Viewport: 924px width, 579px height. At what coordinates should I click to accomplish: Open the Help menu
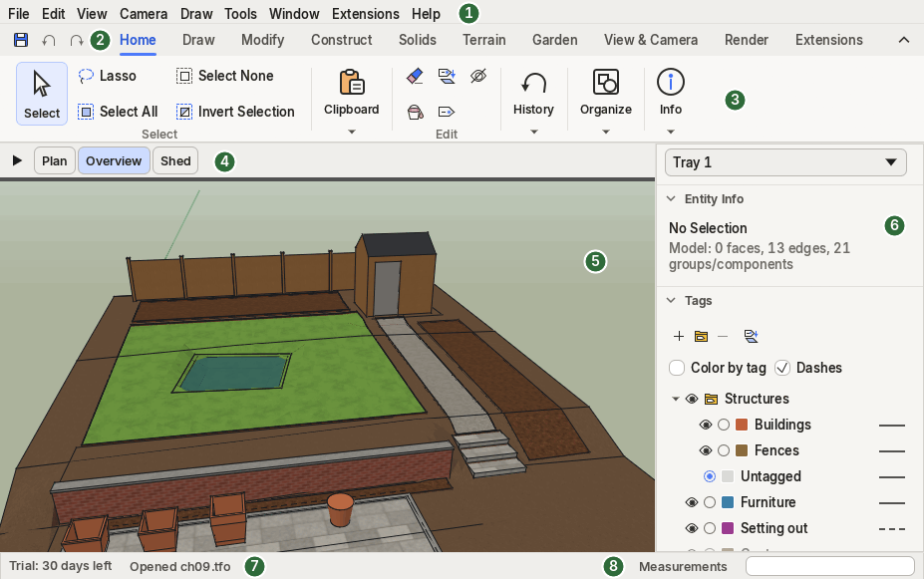(426, 14)
